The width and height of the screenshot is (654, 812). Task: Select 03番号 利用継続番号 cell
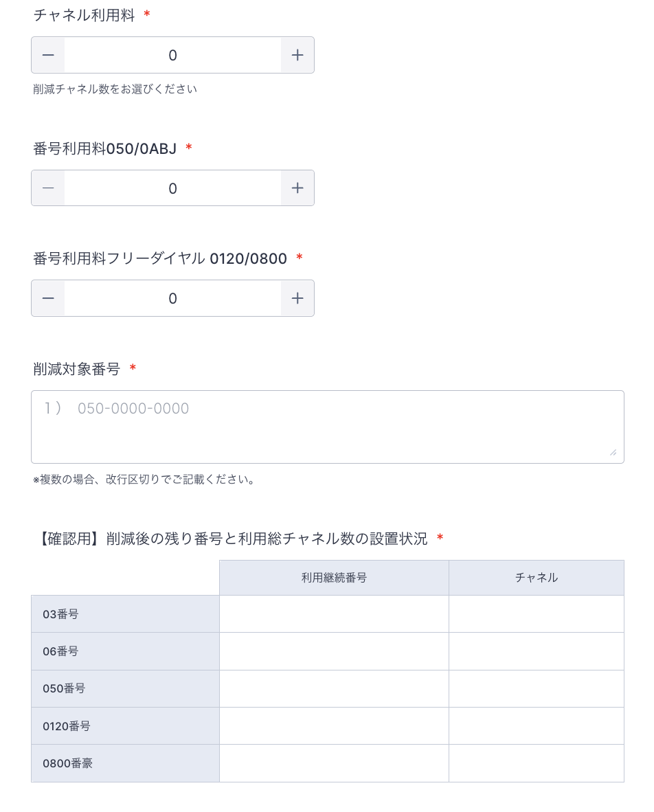(x=334, y=614)
